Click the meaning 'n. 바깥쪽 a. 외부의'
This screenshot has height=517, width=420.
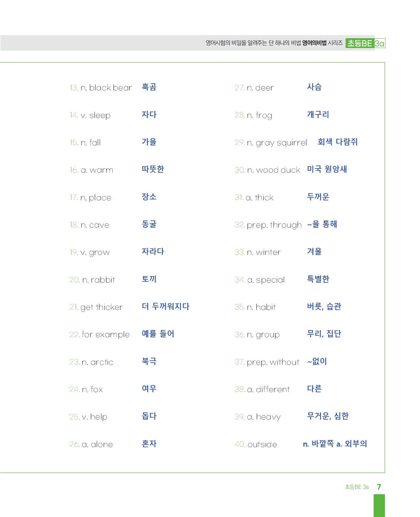coord(335,444)
